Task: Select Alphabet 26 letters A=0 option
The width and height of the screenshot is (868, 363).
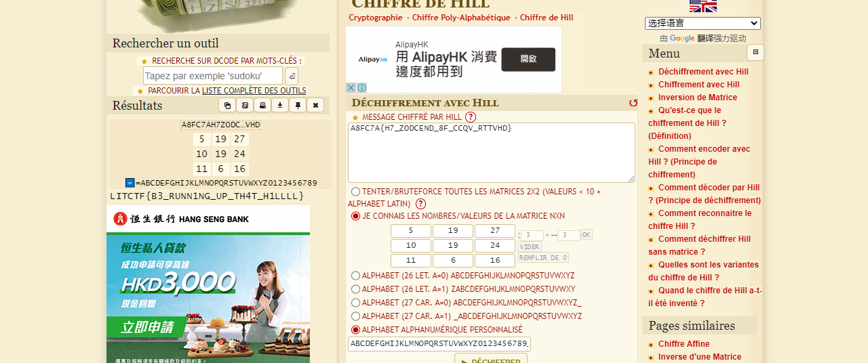Action: 355,276
